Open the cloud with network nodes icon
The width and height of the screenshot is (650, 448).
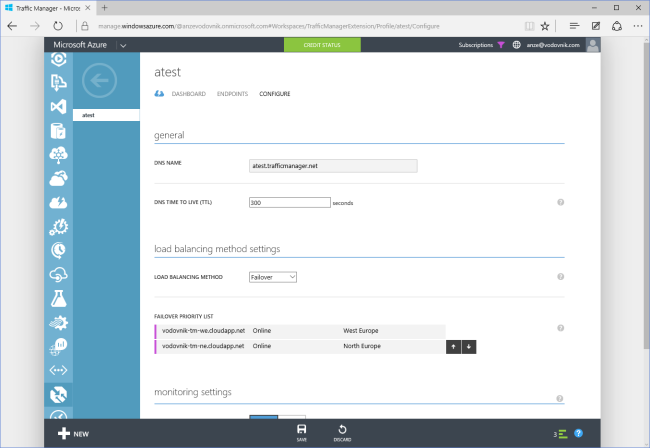(58, 155)
